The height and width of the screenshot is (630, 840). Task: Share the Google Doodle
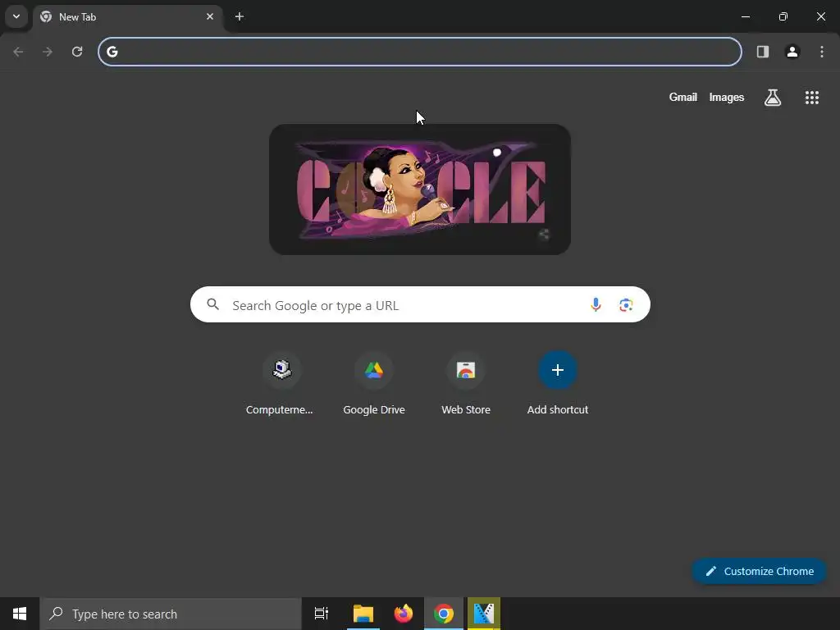[x=544, y=234]
